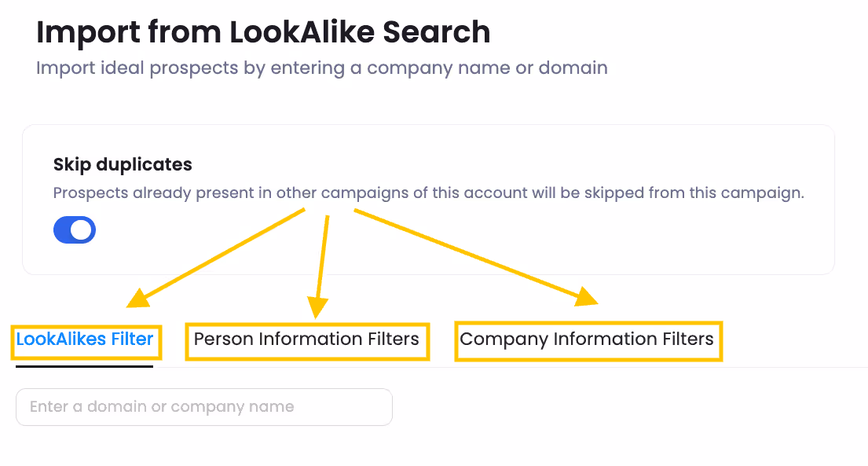This screenshot has height=466, width=868.
Task: Click the highlighted Person Information Filters box
Action: point(307,341)
